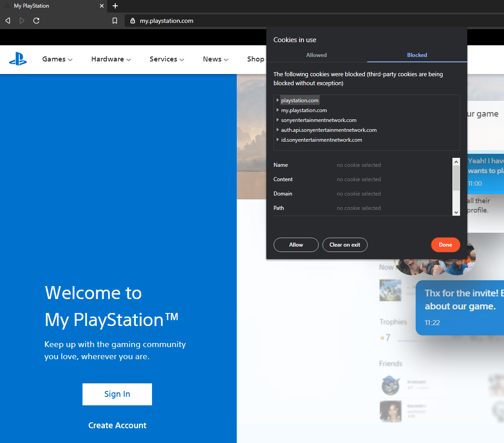Screen dimensions: 504x443
Task: Switch to the Allowed cookies tab
Action: (316, 55)
